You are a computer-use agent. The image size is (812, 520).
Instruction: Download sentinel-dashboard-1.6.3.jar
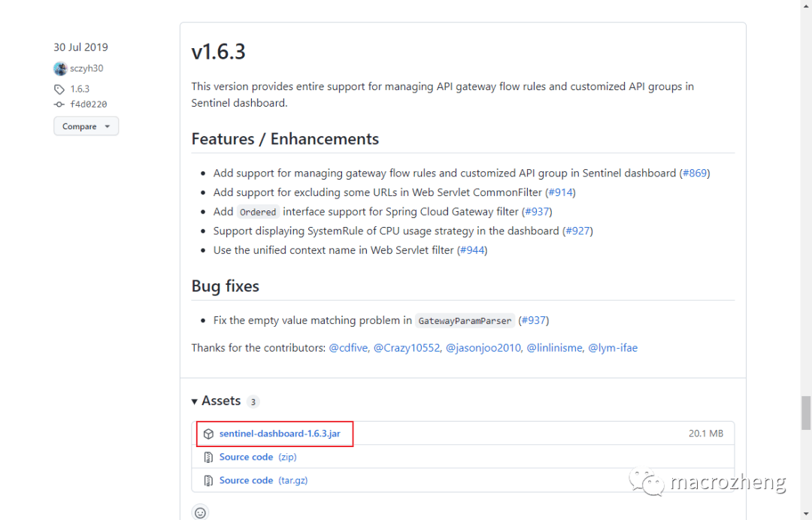(280, 434)
